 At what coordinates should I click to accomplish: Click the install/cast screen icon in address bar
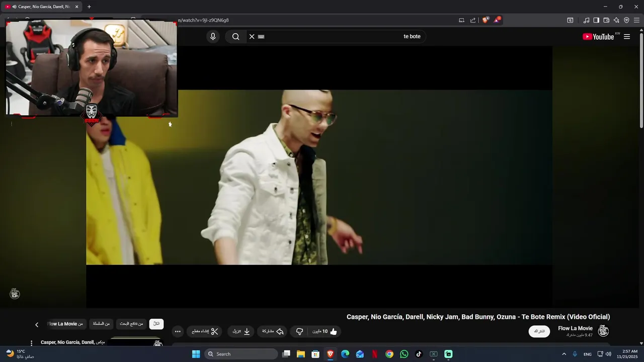[461, 20]
